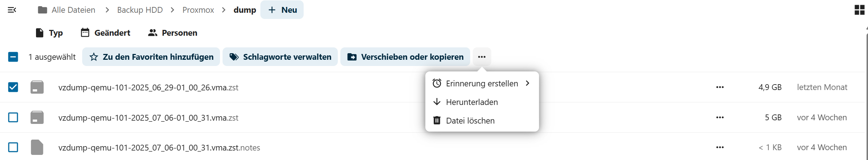The width and height of the screenshot is (868, 160).
Task: Select the vzdump 07_06 .vma.zst file checkbox
Action: [x=13, y=117]
